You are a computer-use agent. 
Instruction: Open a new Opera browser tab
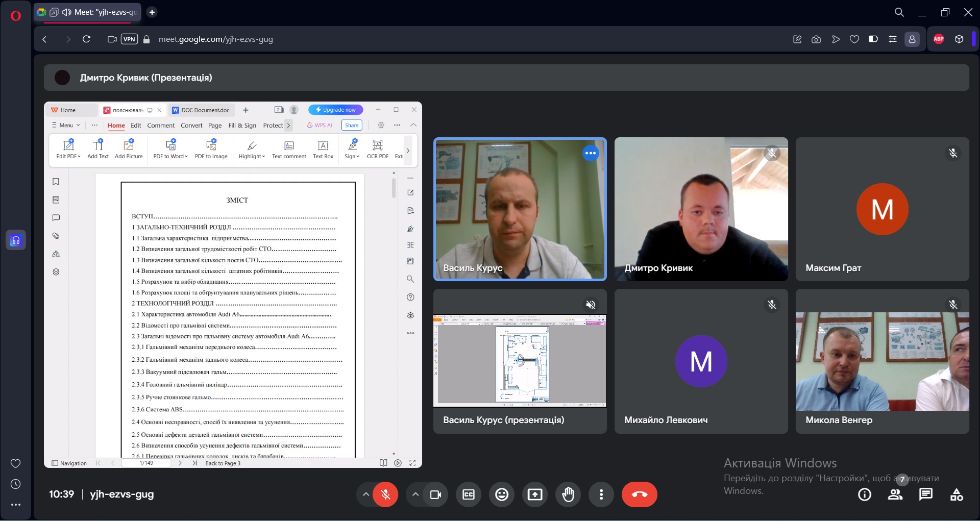point(152,12)
